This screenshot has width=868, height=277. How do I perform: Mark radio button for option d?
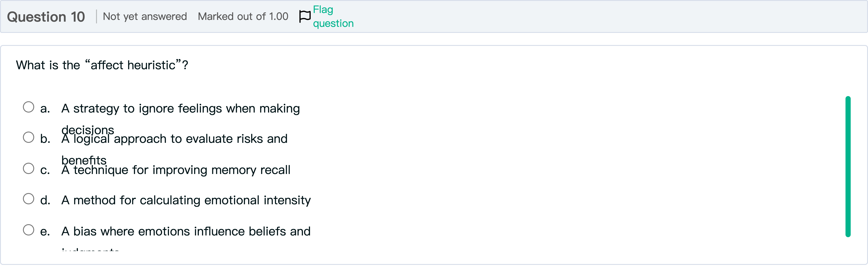(29, 199)
